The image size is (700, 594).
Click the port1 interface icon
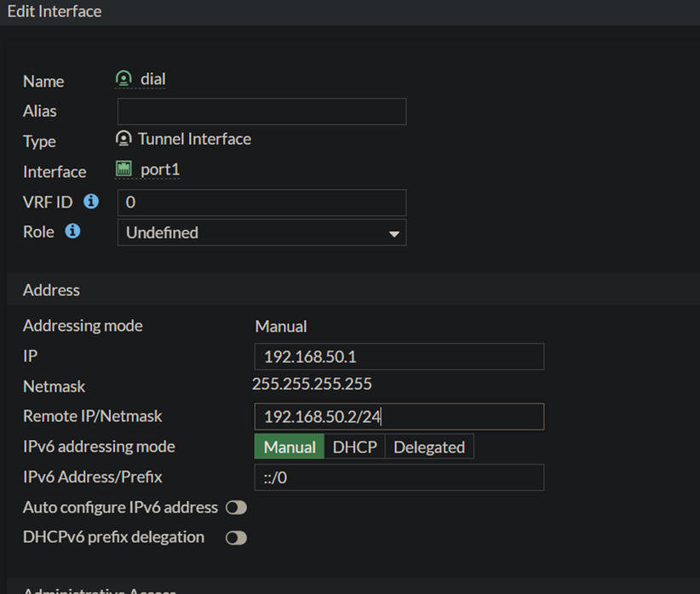pyautogui.click(x=124, y=169)
